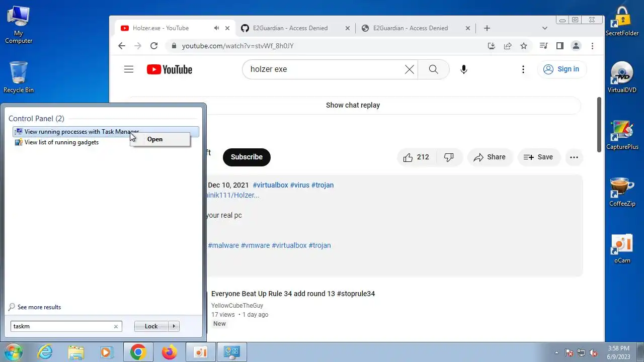This screenshot has height=362, width=644.
Task: Open YellowCubeTheGuy channel link
Action: tap(237, 306)
